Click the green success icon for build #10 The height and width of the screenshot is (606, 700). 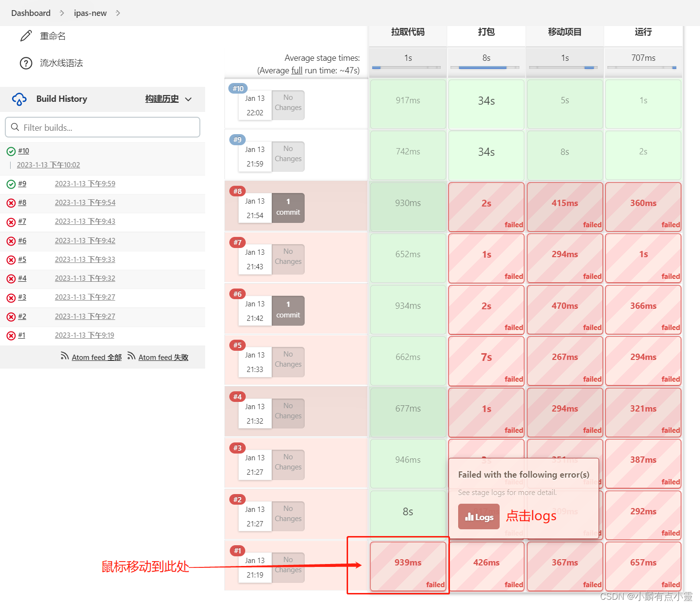[11, 151]
